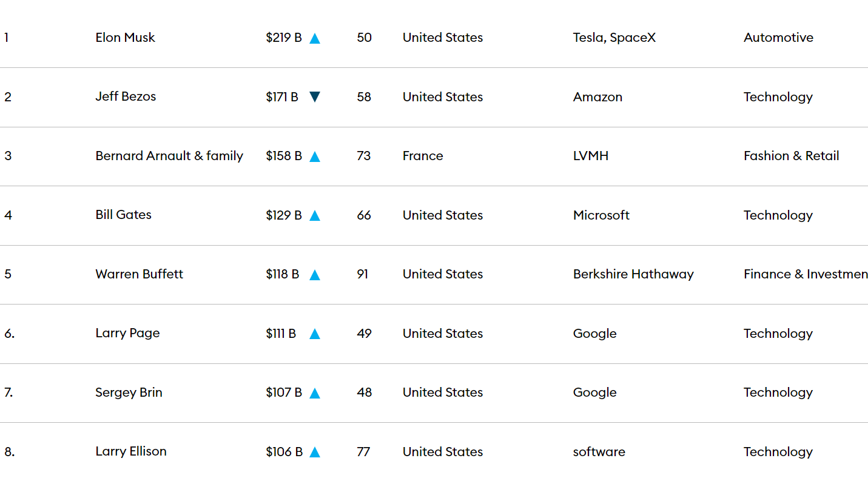Select Warren Buffett's name
The height and width of the screenshot is (478, 868).
tap(139, 274)
